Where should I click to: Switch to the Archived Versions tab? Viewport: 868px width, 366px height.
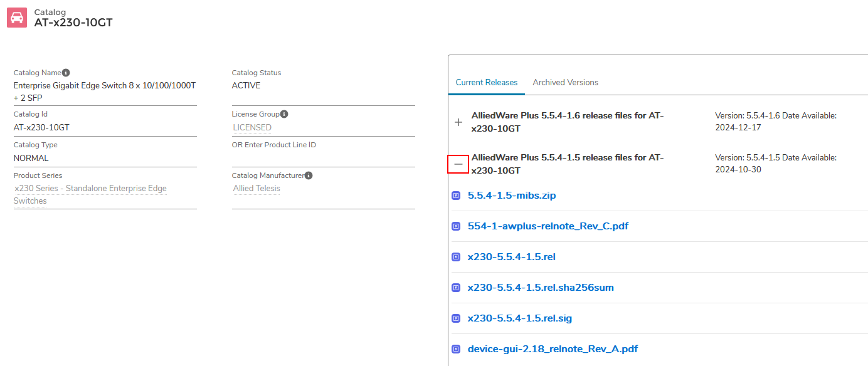[566, 82]
